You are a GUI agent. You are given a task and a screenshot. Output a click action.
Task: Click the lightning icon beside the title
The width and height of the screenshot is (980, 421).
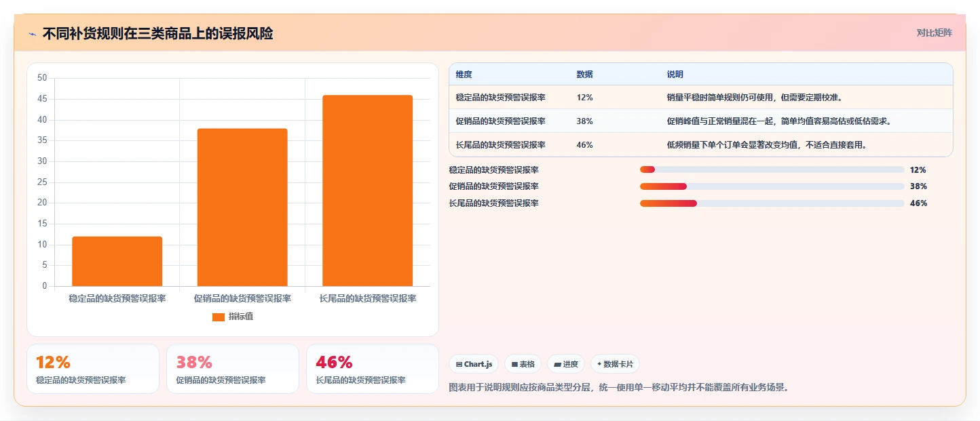coord(32,34)
